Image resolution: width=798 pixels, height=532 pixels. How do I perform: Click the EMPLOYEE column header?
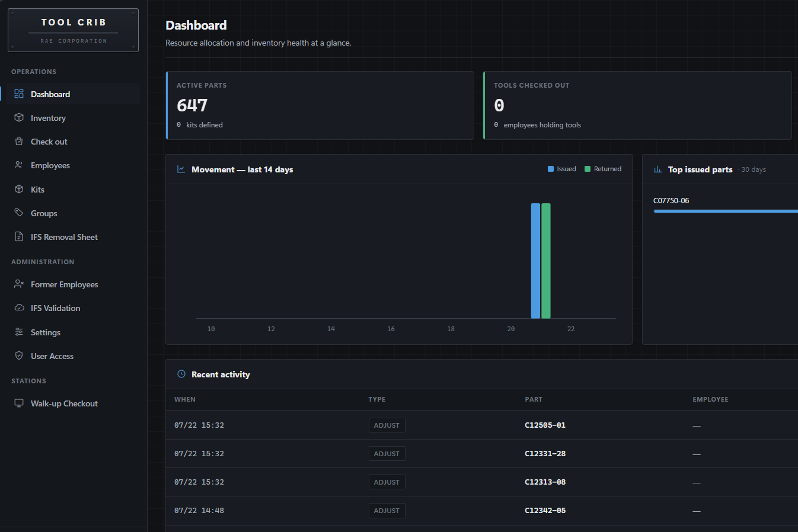point(710,399)
